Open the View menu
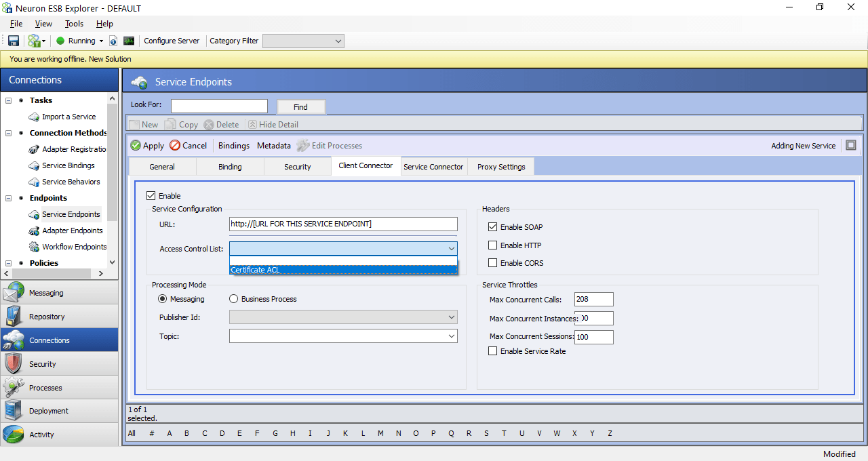 click(x=43, y=24)
